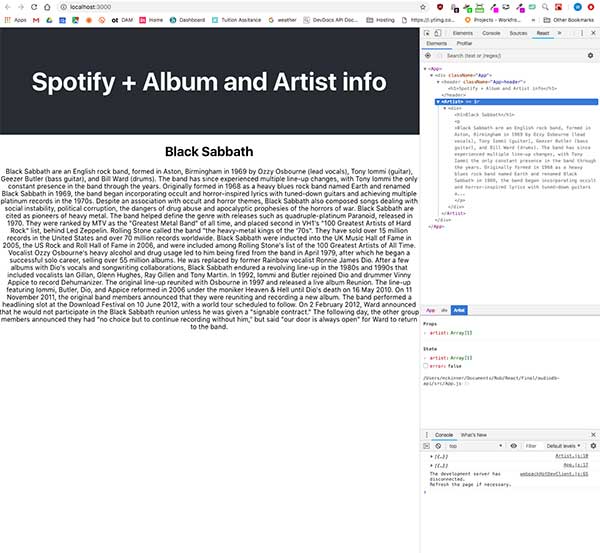Open the blue profile avatar icon
The image size is (600, 553).
pyautogui.click(x=578, y=7)
